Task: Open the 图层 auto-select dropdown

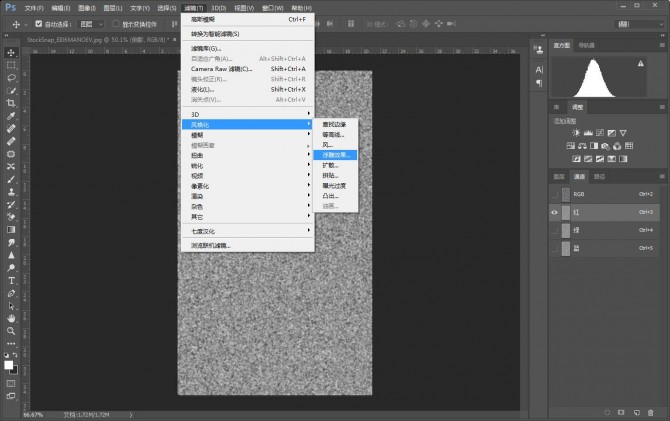Action: pyautogui.click(x=92, y=22)
